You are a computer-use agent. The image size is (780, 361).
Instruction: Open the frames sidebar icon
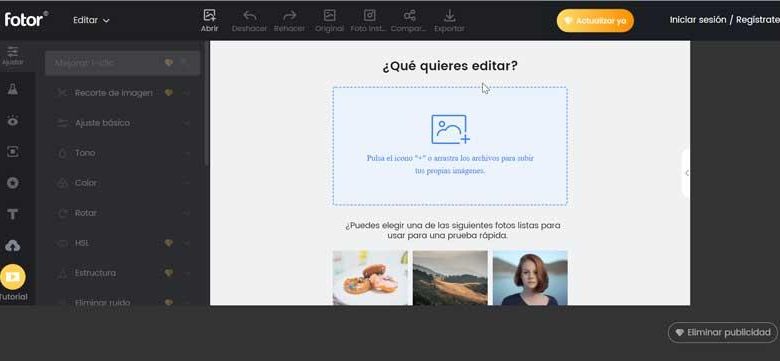click(x=12, y=152)
